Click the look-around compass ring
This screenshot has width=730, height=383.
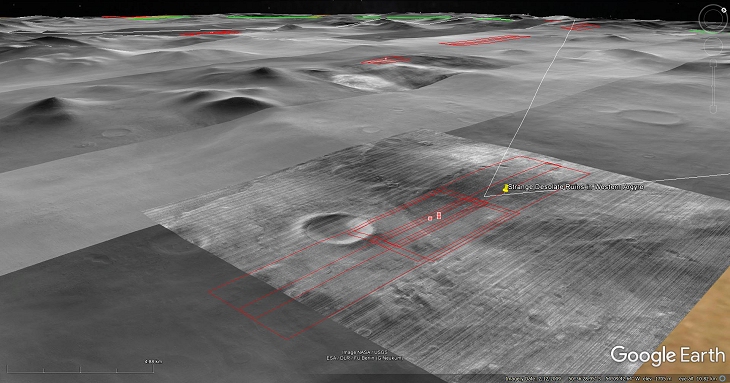point(713,18)
